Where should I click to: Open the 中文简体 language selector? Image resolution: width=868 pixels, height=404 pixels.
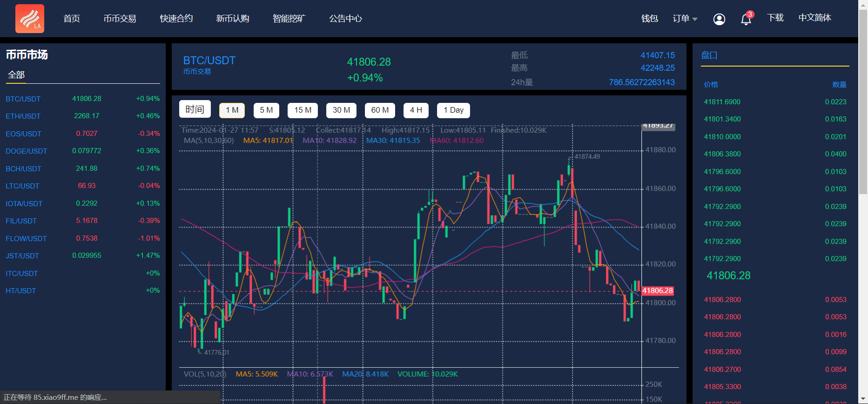pyautogui.click(x=814, y=18)
